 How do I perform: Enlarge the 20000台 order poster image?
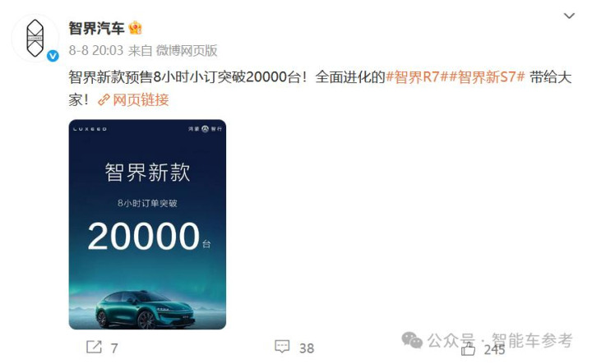pyautogui.click(x=147, y=224)
